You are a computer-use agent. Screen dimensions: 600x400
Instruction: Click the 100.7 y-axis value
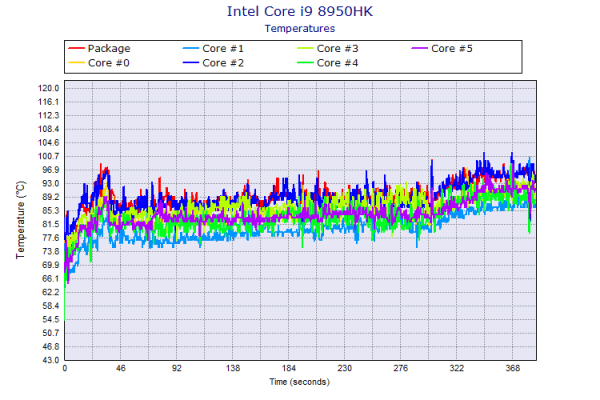(x=49, y=156)
